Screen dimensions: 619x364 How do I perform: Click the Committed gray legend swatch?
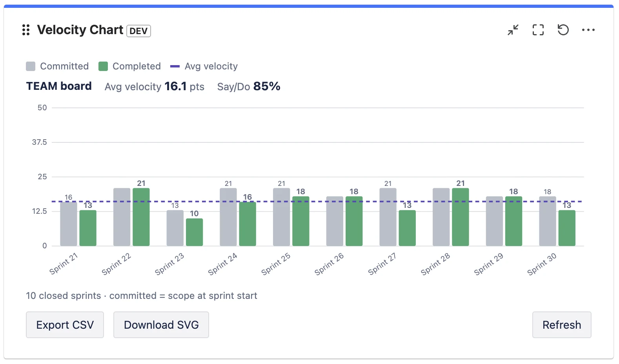coord(31,66)
